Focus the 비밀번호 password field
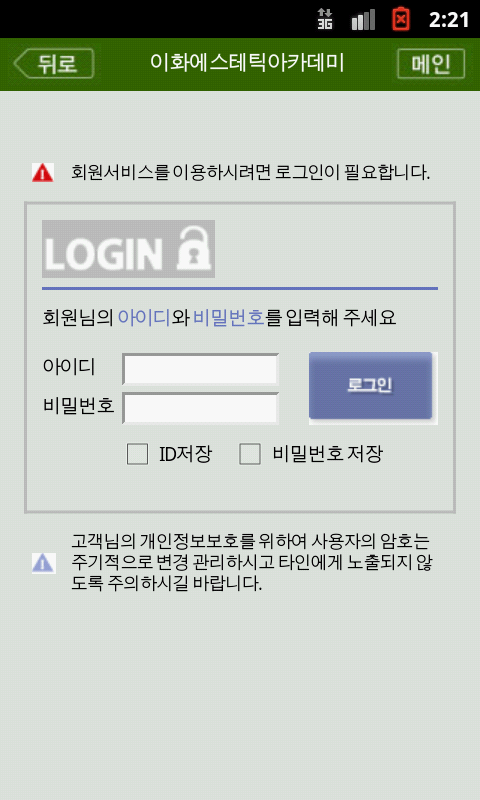Screen dimensions: 480x800 pos(200,408)
